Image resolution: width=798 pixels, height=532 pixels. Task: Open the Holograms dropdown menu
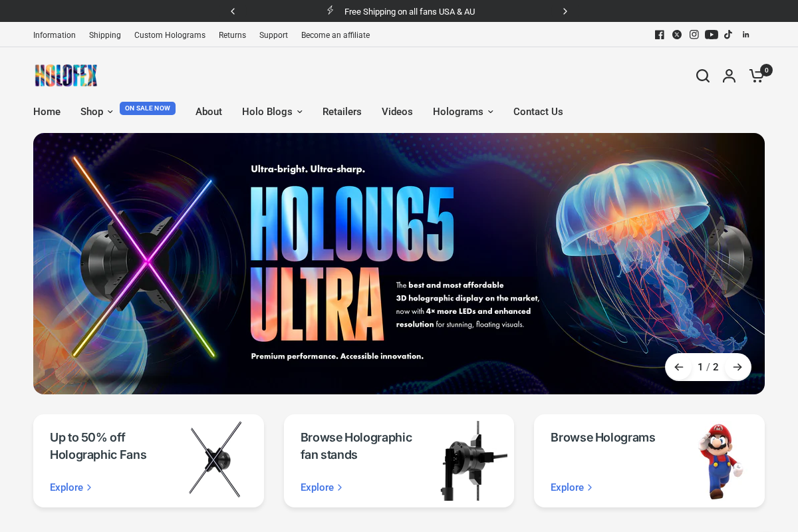click(463, 112)
